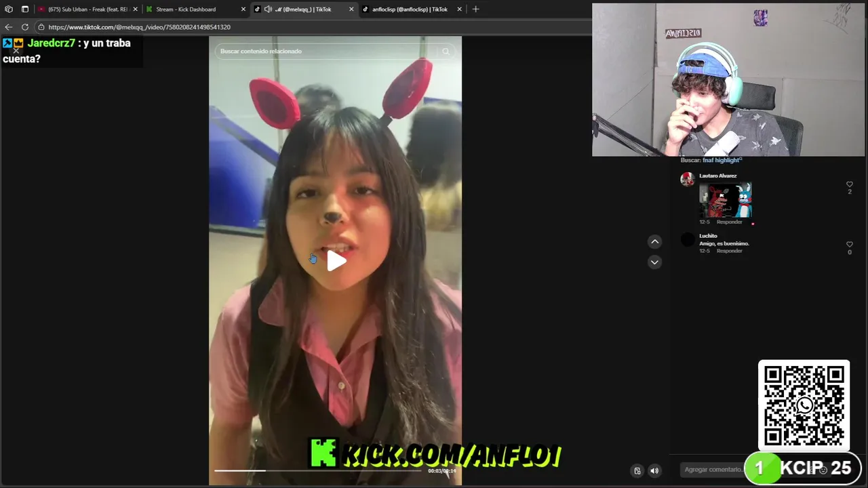Screen dimensions: 868x488
Task: Open Luchito's profile avatar
Action: [x=688, y=239]
